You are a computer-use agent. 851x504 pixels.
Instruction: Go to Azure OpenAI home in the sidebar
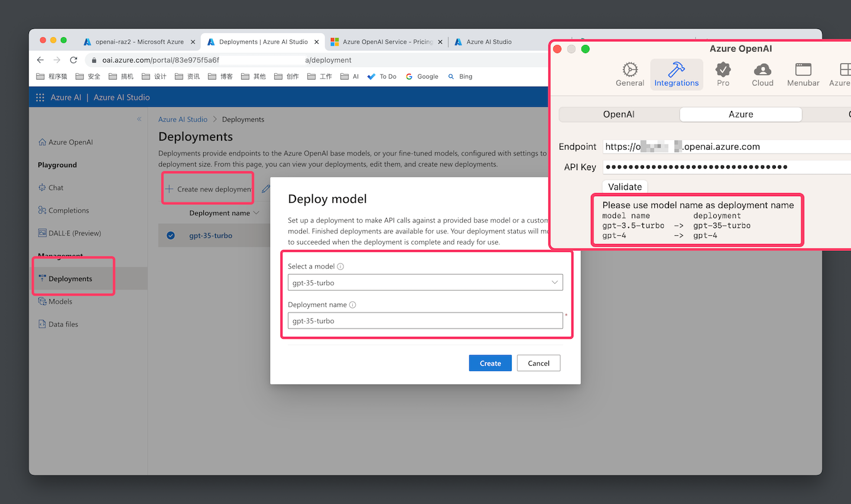pyautogui.click(x=66, y=142)
